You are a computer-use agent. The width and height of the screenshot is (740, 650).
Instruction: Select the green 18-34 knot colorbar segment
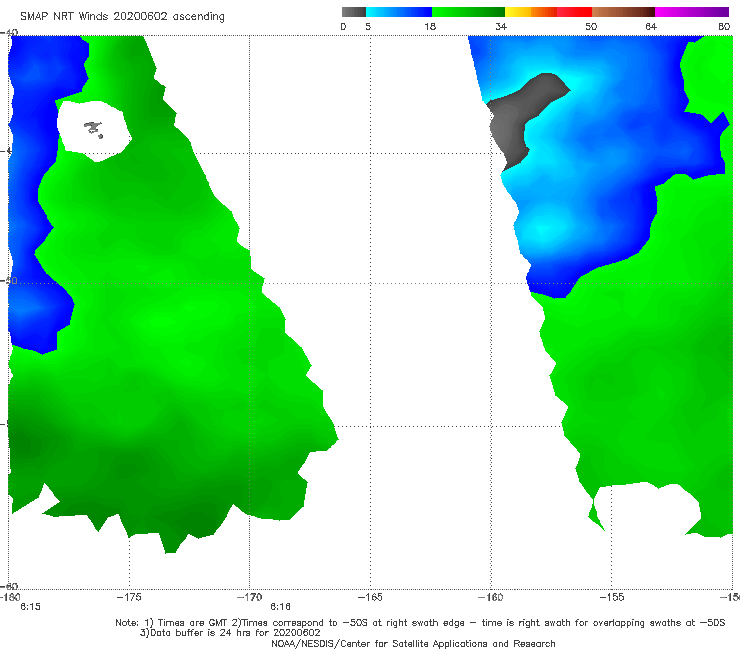point(468,12)
